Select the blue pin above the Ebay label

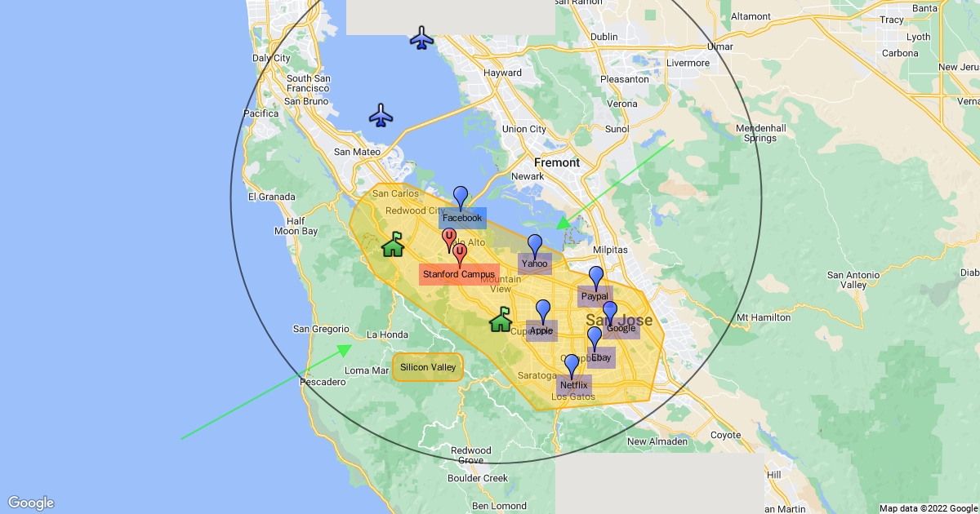[595, 337]
